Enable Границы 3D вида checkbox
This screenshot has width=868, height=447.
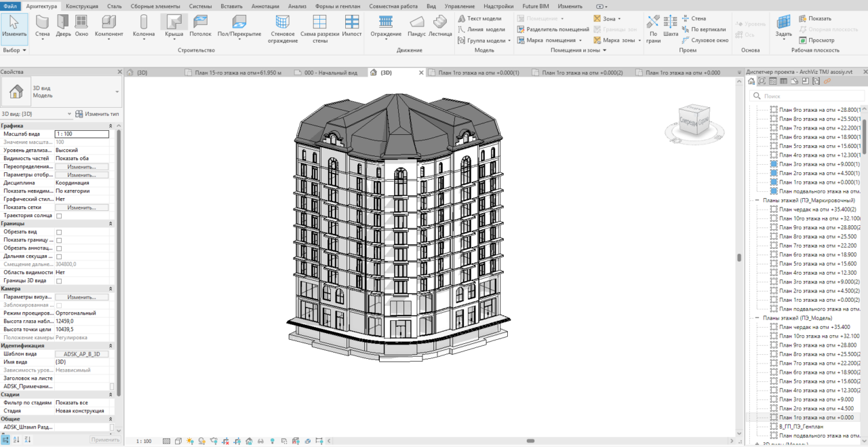(x=59, y=281)
